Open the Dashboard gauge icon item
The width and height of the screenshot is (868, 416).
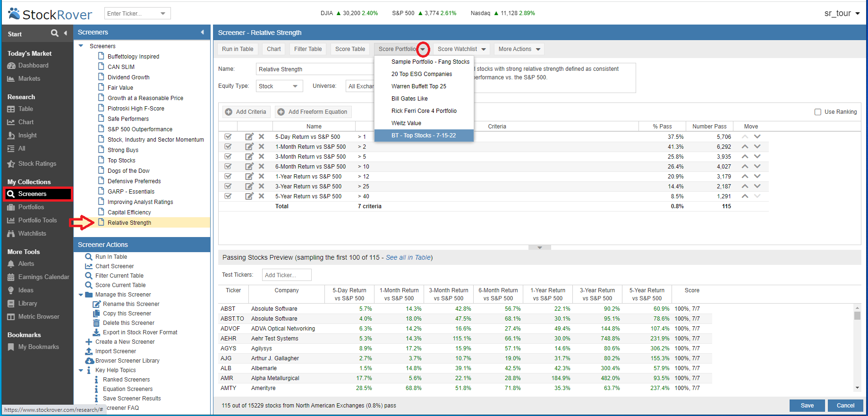click(x=28, y=66)
